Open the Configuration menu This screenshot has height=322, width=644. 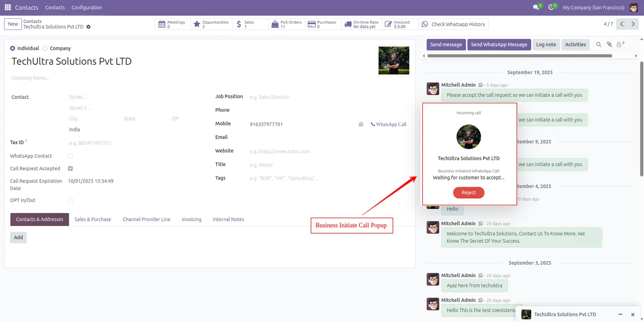[87, 7]
